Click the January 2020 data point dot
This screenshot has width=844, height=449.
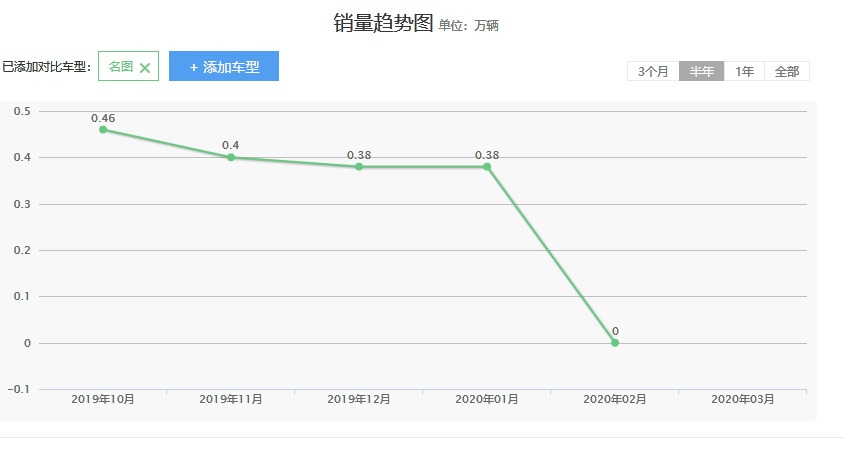coord(487,166)
